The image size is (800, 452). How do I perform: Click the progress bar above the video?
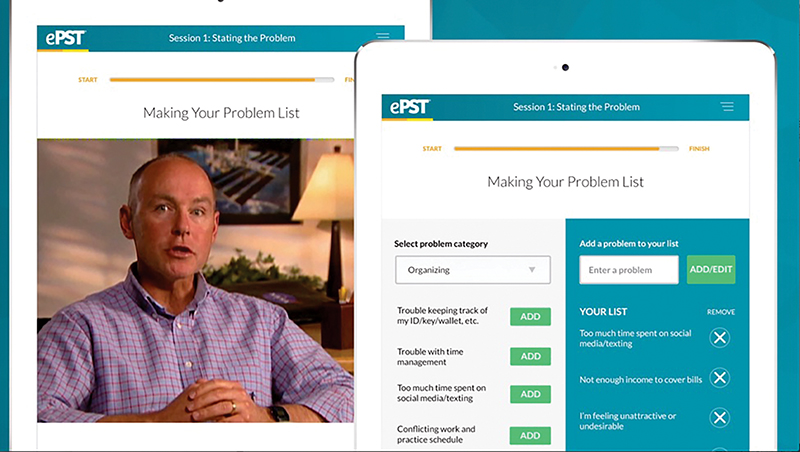coord(222,80)
